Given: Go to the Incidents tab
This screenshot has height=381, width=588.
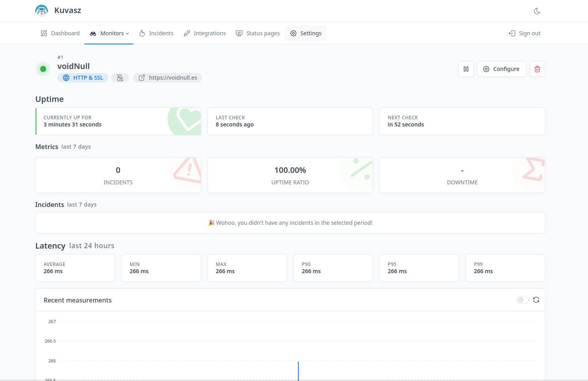Looking at the screenshot, I should tap(156, 33).
